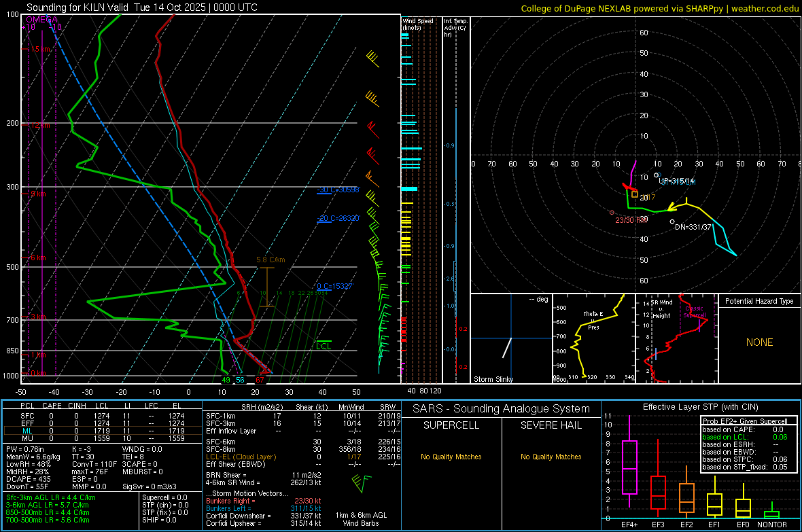Click the OMEGA label on the skew-T
Screen dimensions: 802x532
(x=42, y=20)
